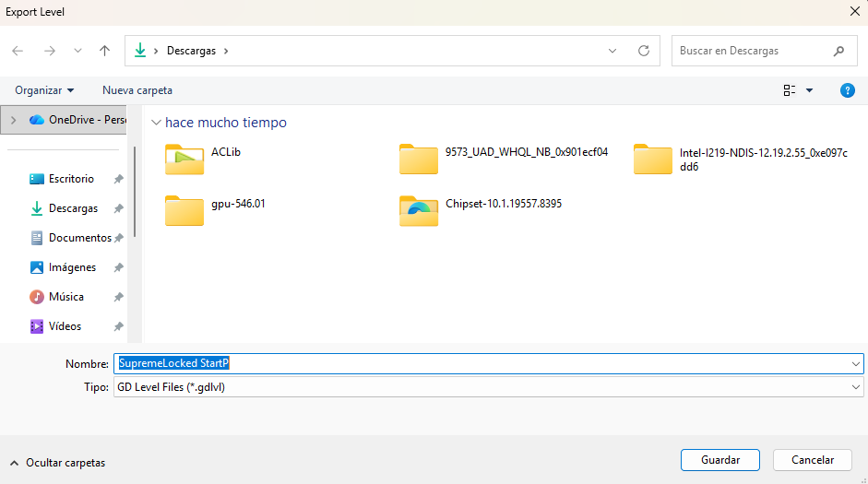Click the pin icon beside Descargas
This screenshot has height=484, width=868.
point(118,208)
